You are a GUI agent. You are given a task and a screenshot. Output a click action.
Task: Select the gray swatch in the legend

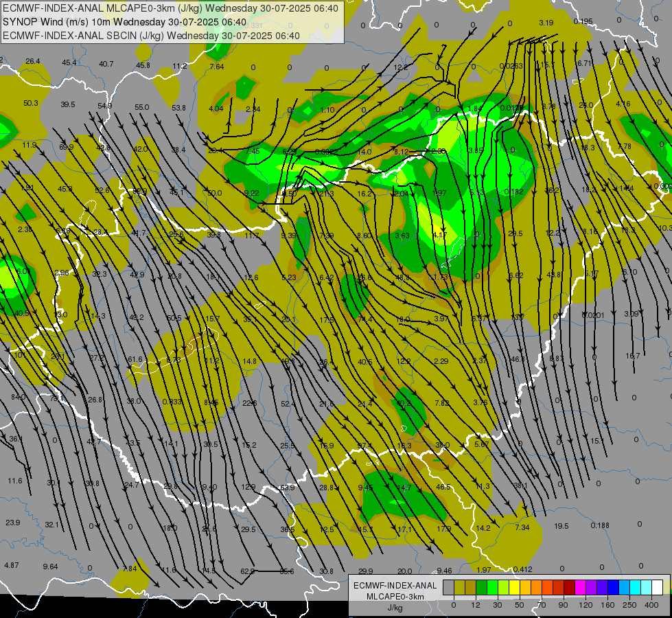click(x=448, y=587)
